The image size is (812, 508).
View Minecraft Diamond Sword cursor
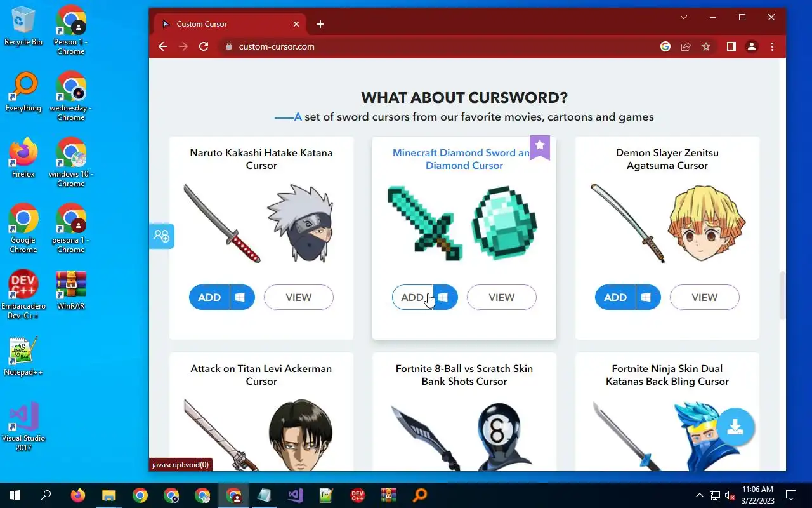click(x=502, y=297)
